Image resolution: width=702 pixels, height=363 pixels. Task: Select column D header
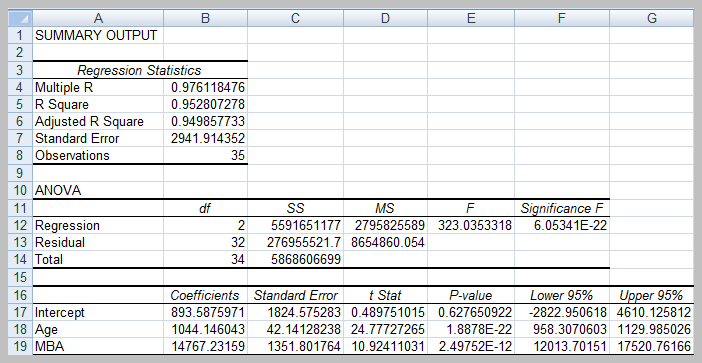click(385, 18)
